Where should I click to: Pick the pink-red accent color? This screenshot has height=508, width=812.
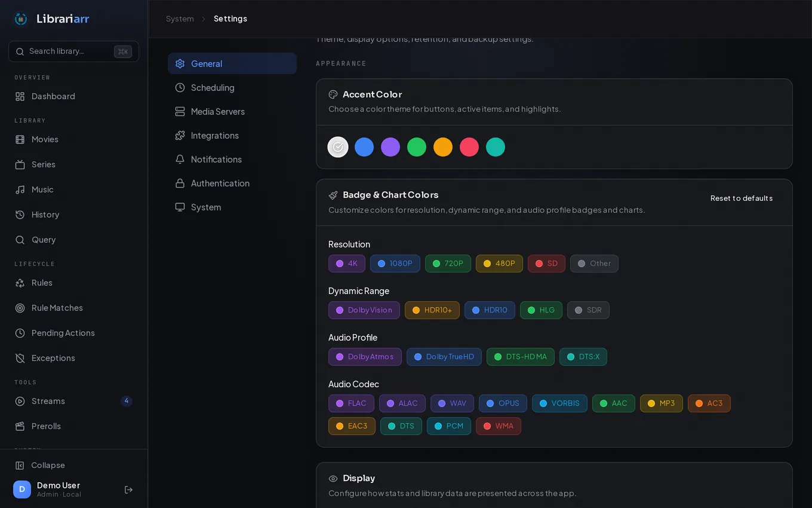pyautogui.click(x=469, y=147)
